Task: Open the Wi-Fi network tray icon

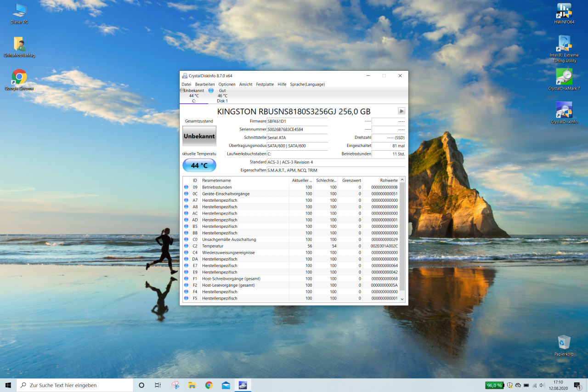Action: [x=534, y=385]
